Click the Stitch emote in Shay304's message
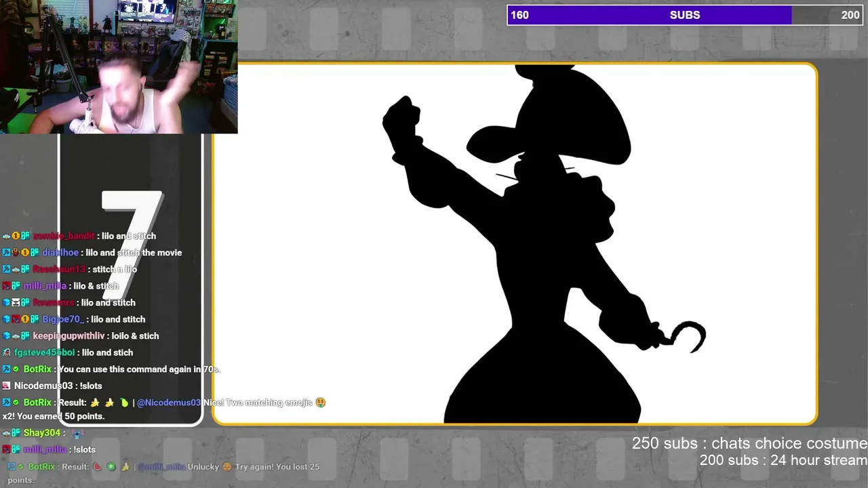868x488 pixels. pos(77,433)
